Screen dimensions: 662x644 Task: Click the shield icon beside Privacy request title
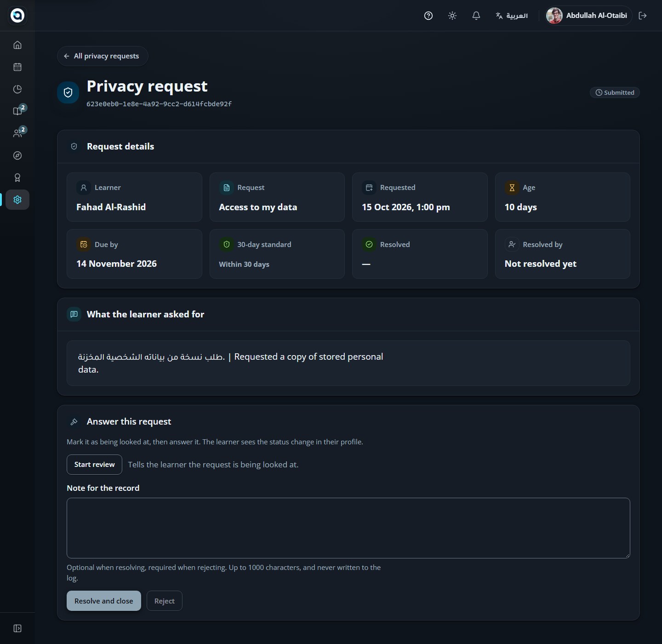tap(68, 92)
